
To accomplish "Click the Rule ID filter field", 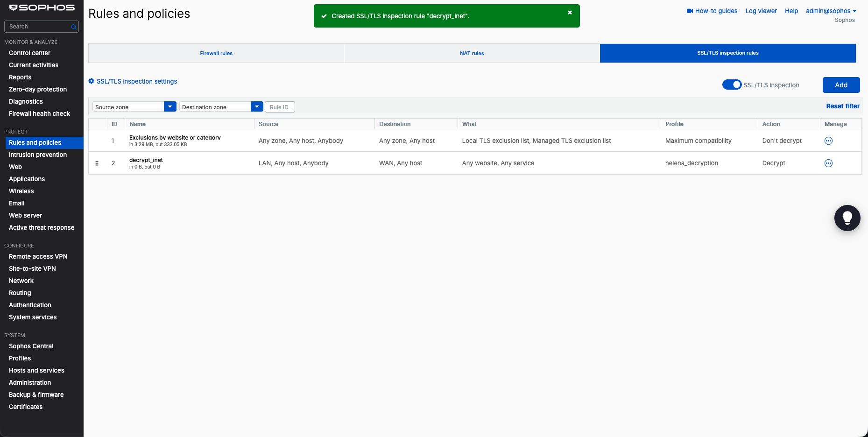I will pos(280,107).
